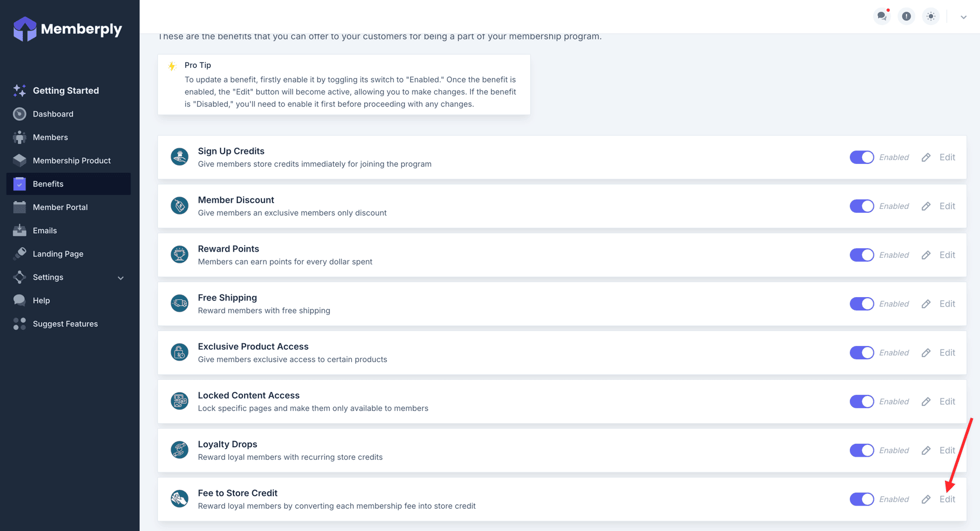Open Dashboard from the sidebar
This screenshot has width=980, height=531.
coord(53,114)
